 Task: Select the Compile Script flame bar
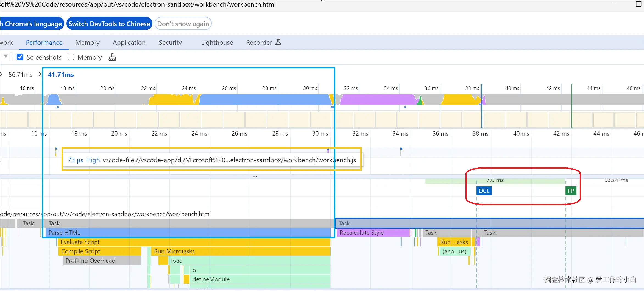(x=100, y=251)
